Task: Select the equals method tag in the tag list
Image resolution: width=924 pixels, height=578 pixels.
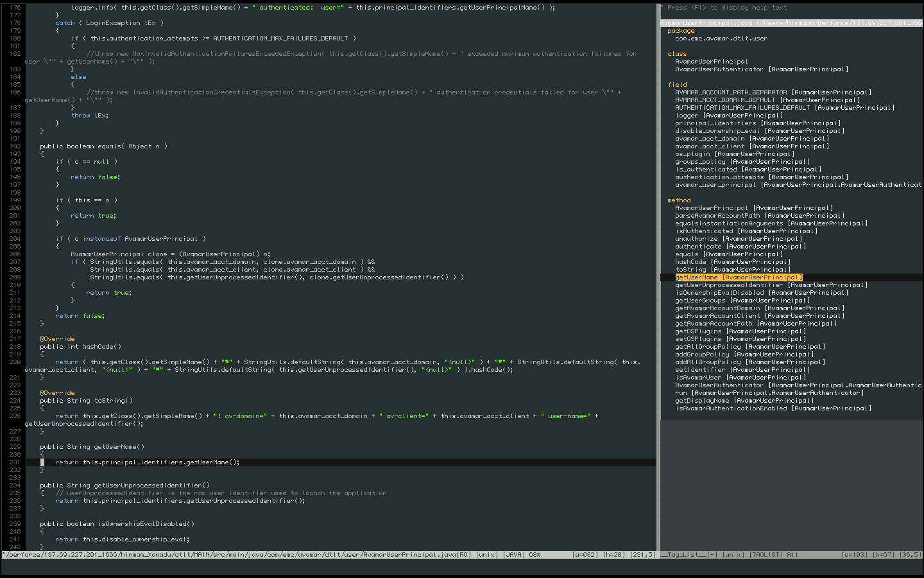Action: coord(729,254)
